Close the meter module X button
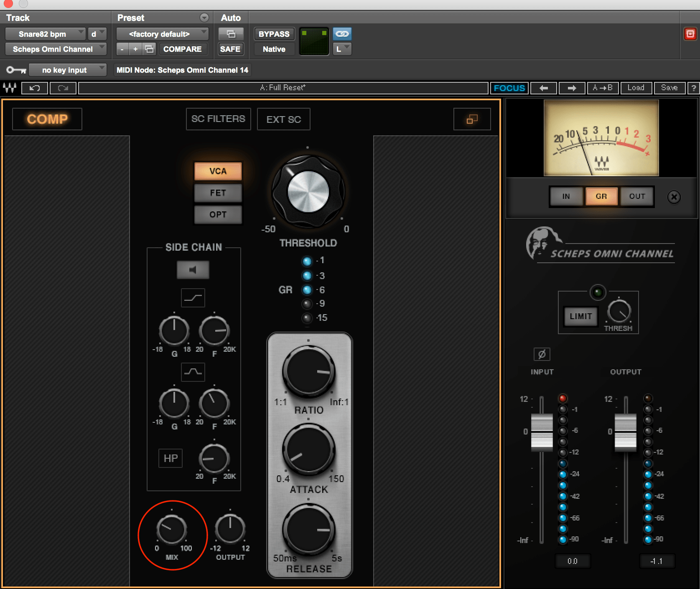The width and height of the screenshot is (700, 589). [674, 197]
